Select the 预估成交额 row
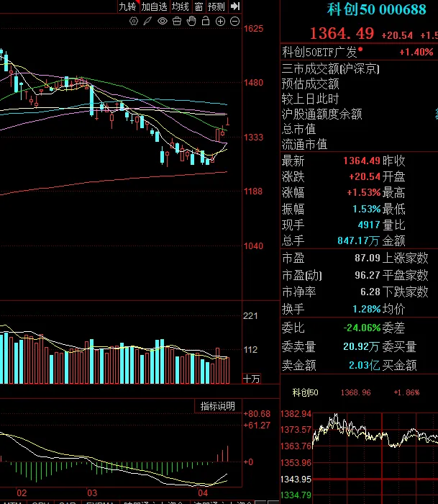The height and width of the screenshot is (504, 438). [x=310, y=84]
